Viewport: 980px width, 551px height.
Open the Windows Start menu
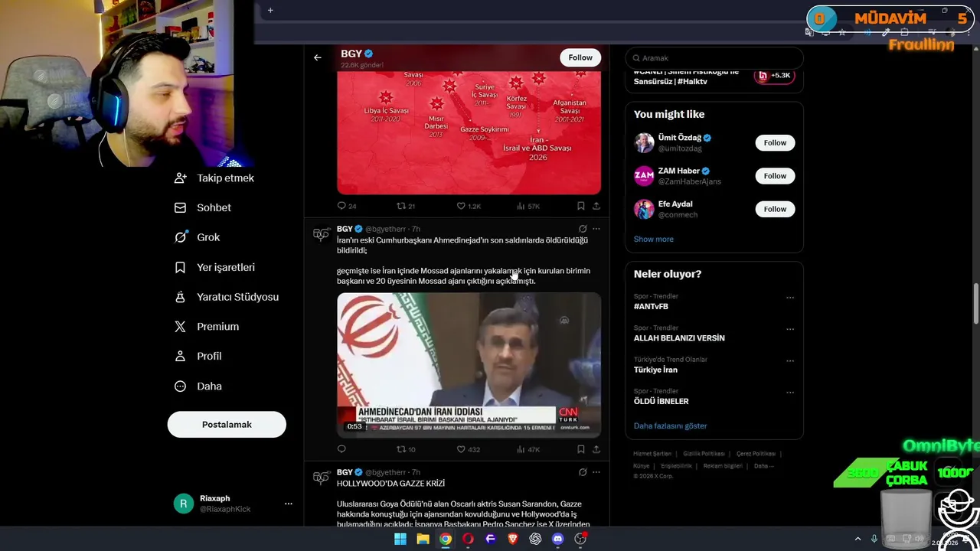click(x=400, y=540)
